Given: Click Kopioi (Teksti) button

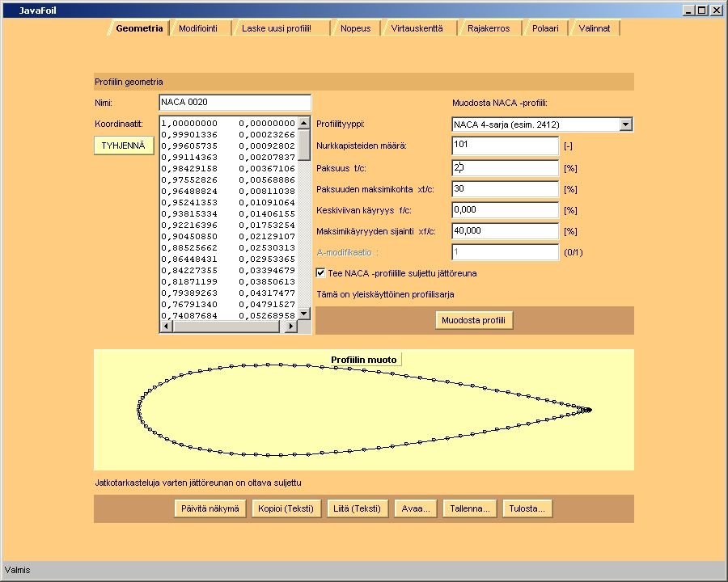Looking at the screenshot, I should tap(286, 508).
